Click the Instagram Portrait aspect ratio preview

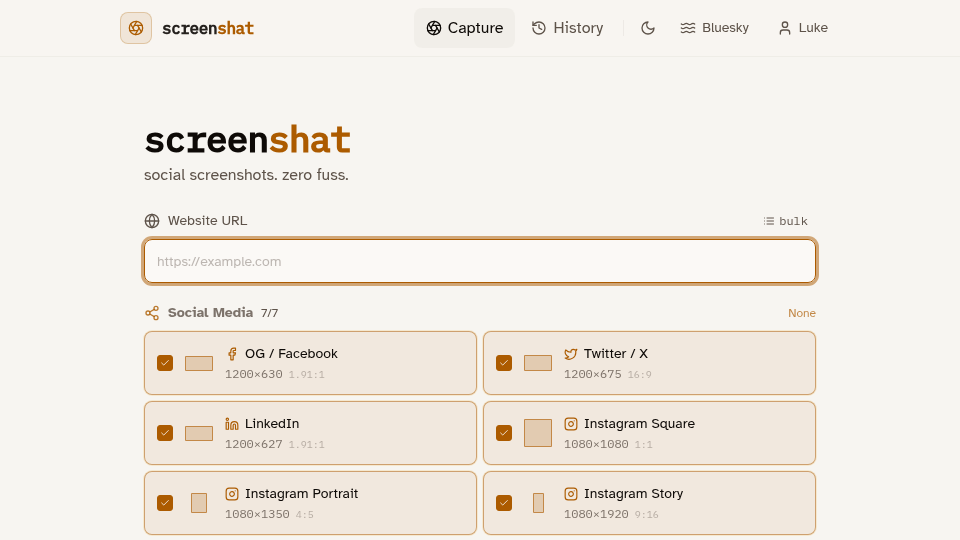point(199,503)
